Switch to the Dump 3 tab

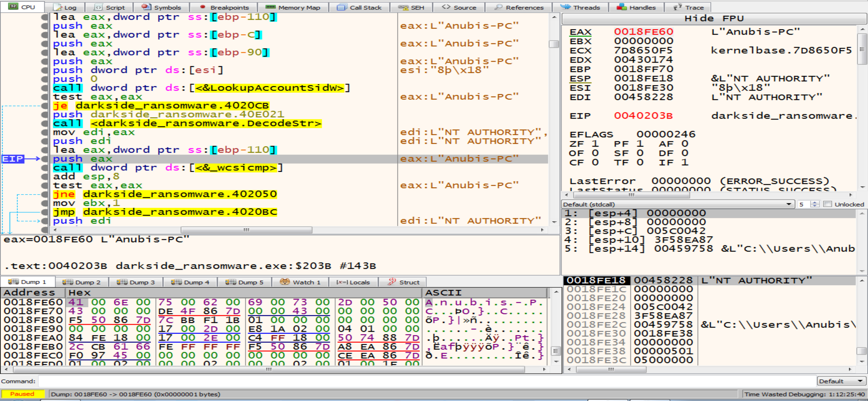pos(136,282)
